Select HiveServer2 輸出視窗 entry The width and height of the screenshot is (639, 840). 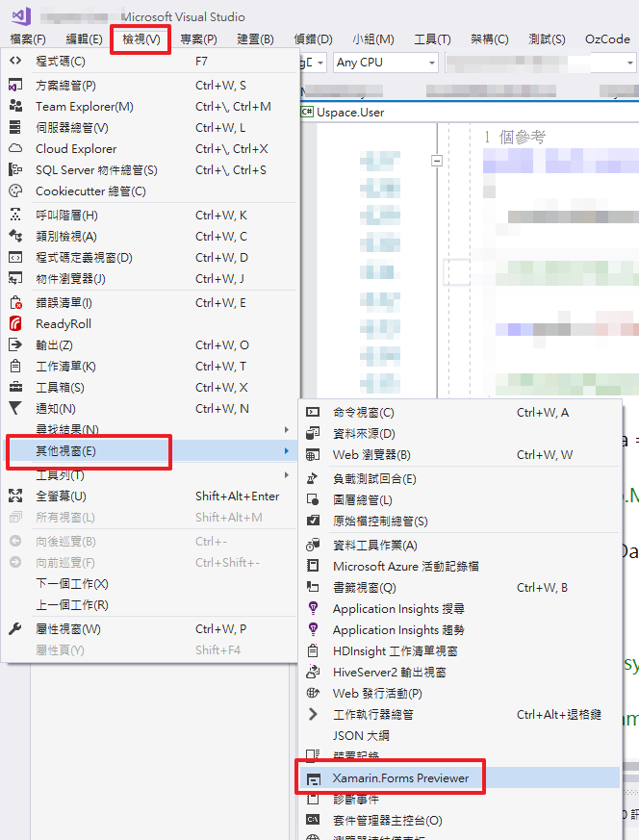coord(460,672)
